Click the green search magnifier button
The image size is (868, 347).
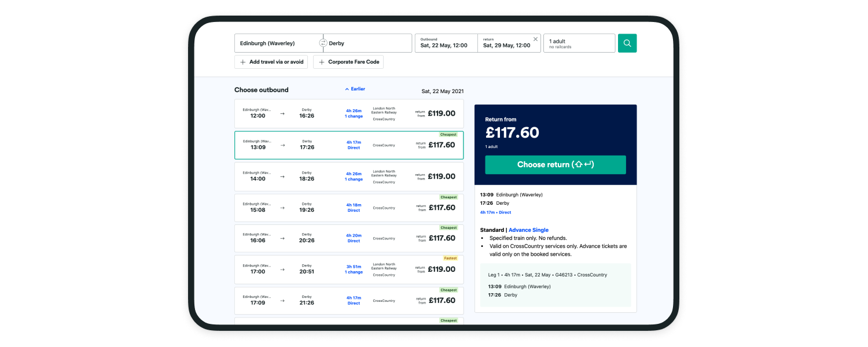pyautogui.click(x=627, y=43)
